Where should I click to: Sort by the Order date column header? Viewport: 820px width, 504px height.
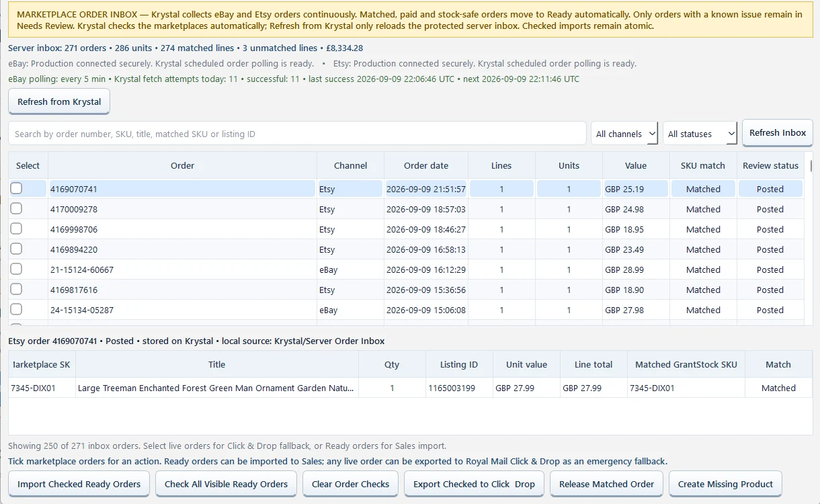[425, 165]
